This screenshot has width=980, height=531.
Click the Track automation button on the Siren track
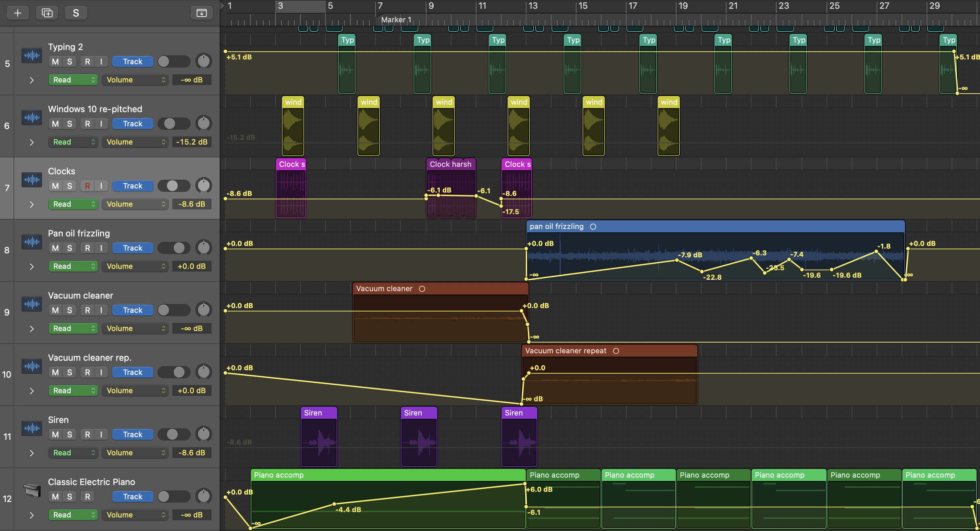click(x=132, y=434)
